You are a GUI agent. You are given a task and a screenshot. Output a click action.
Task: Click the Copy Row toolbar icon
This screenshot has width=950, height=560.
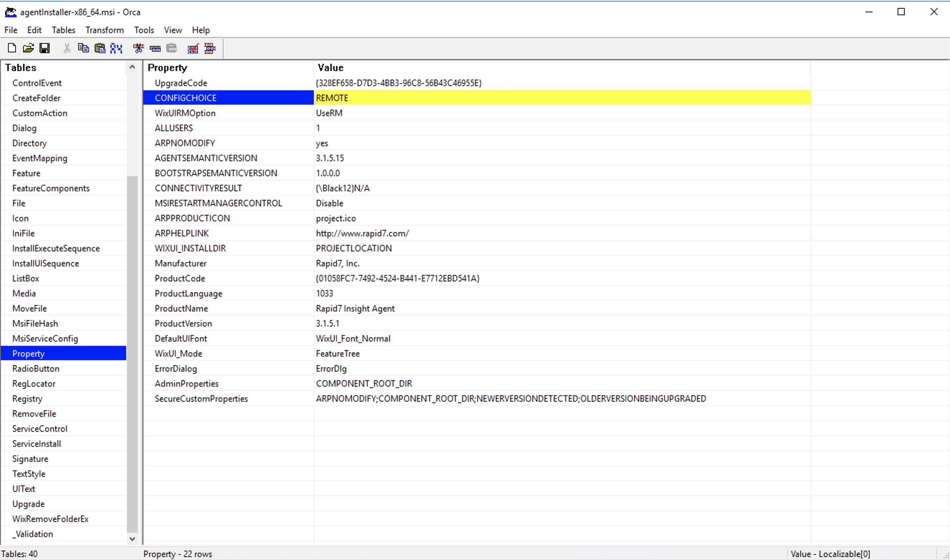(155, 48)
